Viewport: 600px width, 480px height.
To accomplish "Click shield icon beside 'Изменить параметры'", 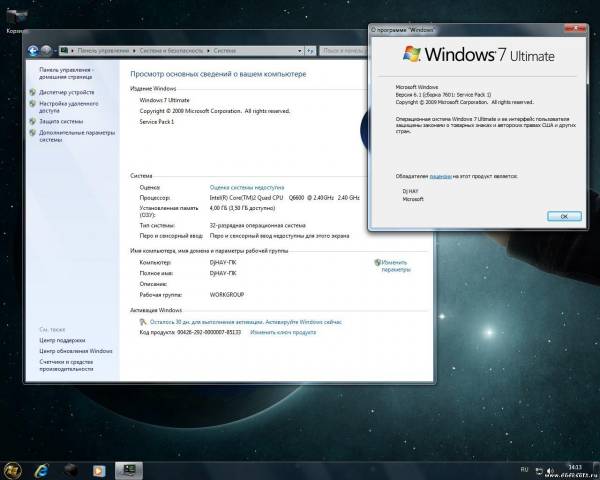I will pos(378,263).
